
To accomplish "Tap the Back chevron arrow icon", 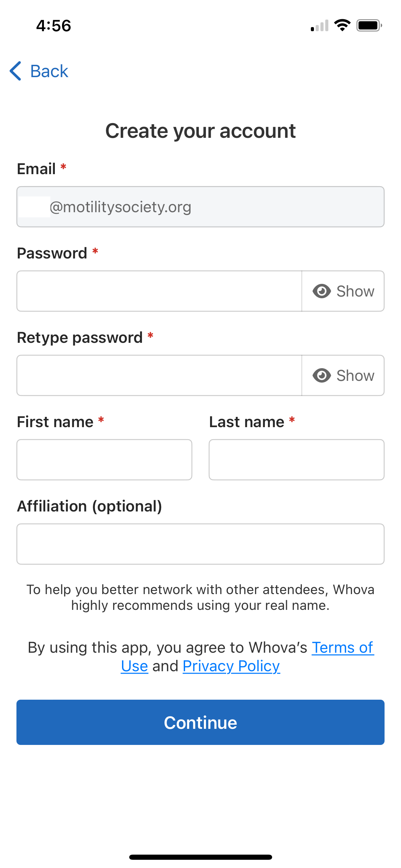I will (16, 71).
